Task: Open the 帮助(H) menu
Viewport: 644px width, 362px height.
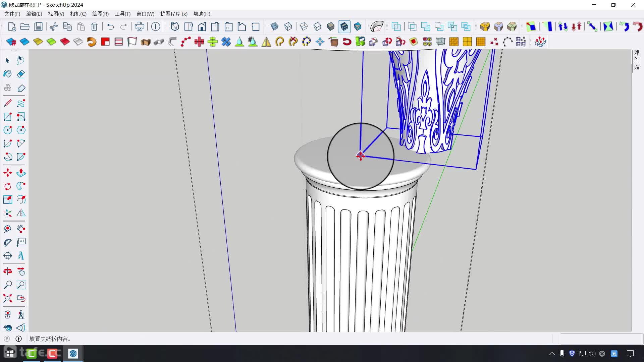Action: pos(202,14)
